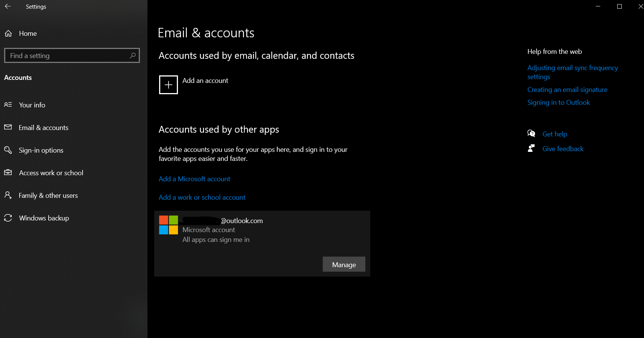Open Windows backup page
Viewport: 644px width, 338px height.
click(x=44, y=218)
